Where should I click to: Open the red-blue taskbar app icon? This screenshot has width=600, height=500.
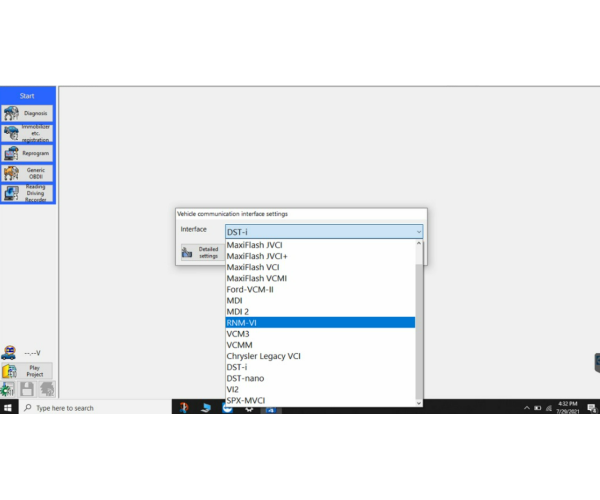coord(184,408)
